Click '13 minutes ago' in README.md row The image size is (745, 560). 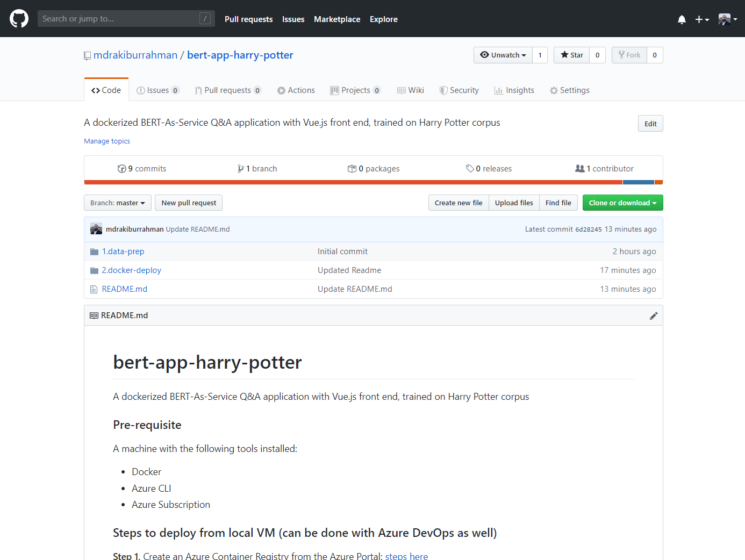[628, 289]
